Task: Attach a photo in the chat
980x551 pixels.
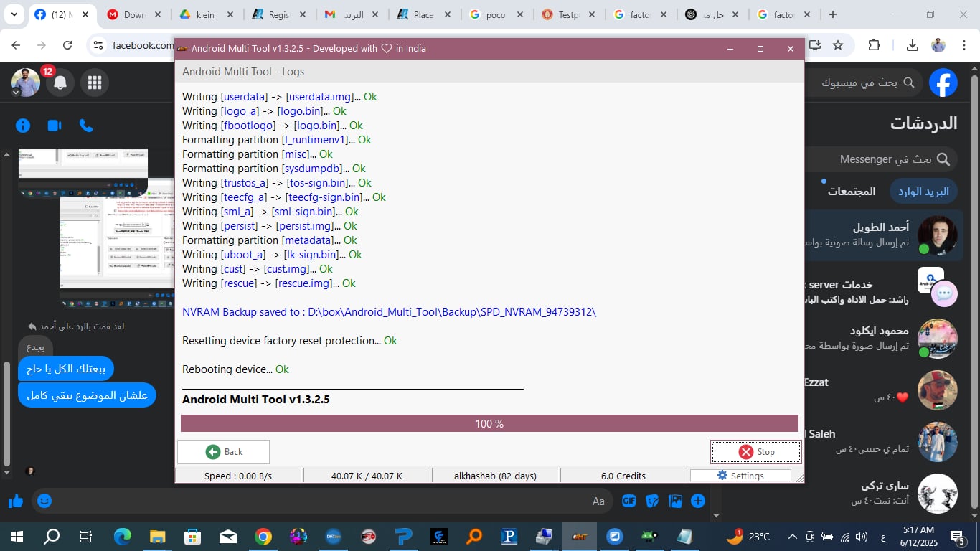Action: [x=675, y=501]
